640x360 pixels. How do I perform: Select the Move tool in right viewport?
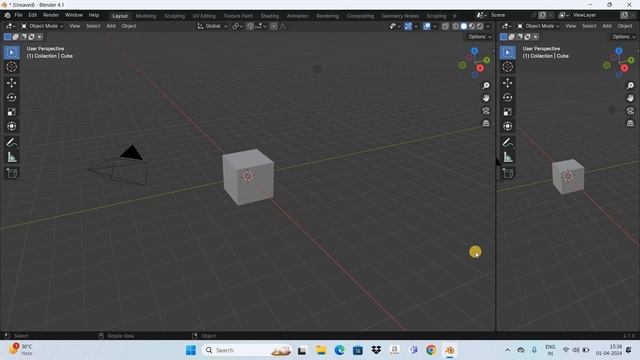tap(507, 83)
